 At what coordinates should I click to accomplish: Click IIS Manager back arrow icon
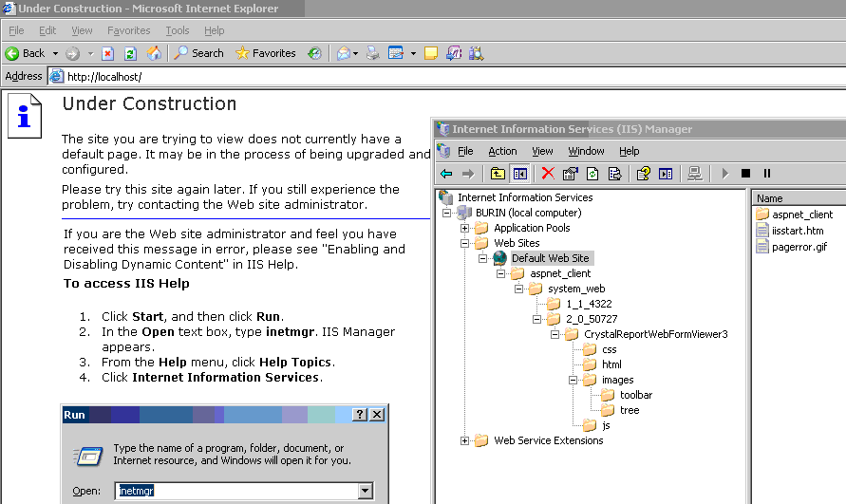point(446,174)
